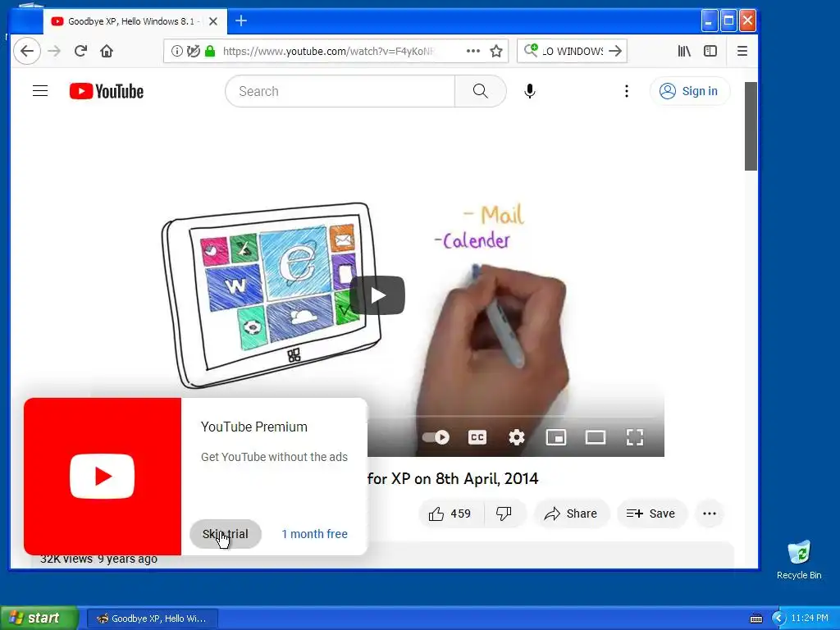The width and height of the screenshot is (840, 630).
Task: Start voice search with microphone icon
Action: tap(529, 91)
